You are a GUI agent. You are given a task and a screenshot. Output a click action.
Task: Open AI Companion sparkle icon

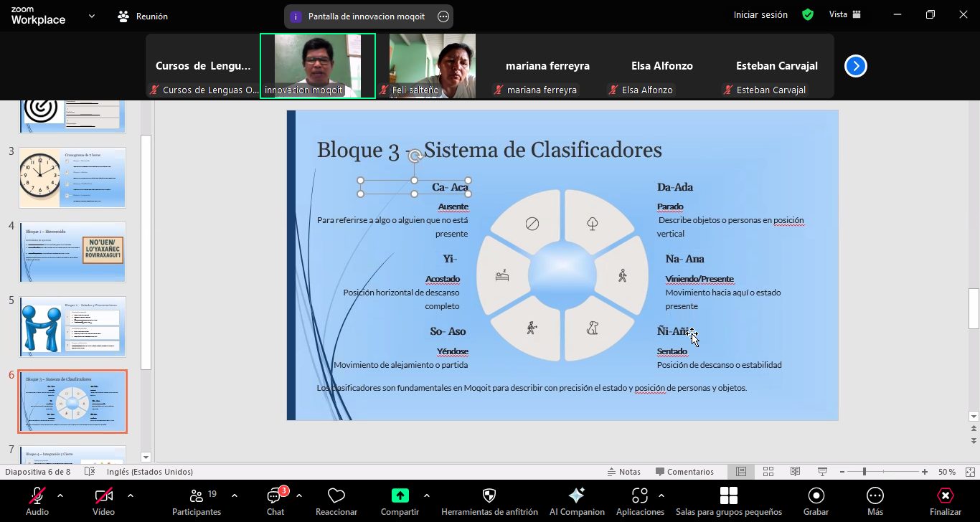(576, 496)
